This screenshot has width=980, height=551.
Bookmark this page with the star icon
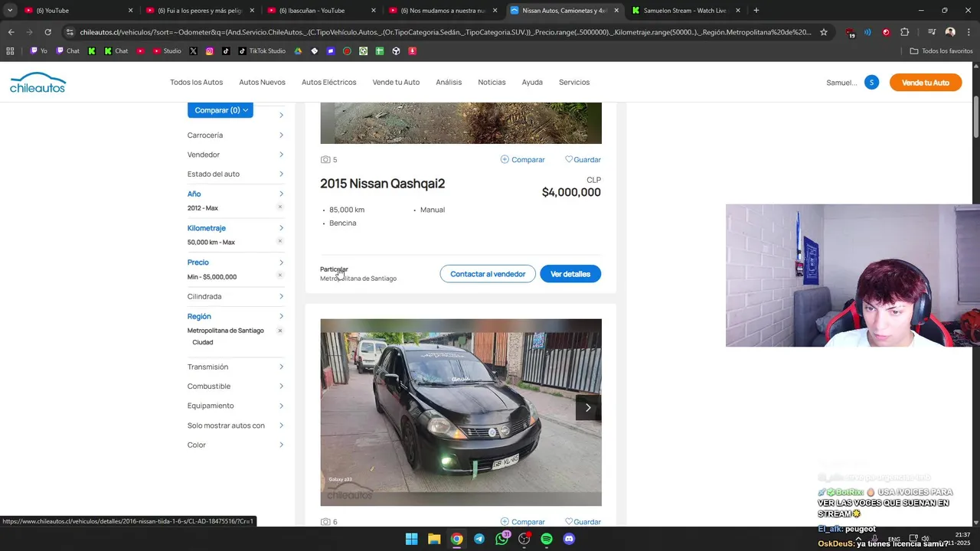pos(824,32)
